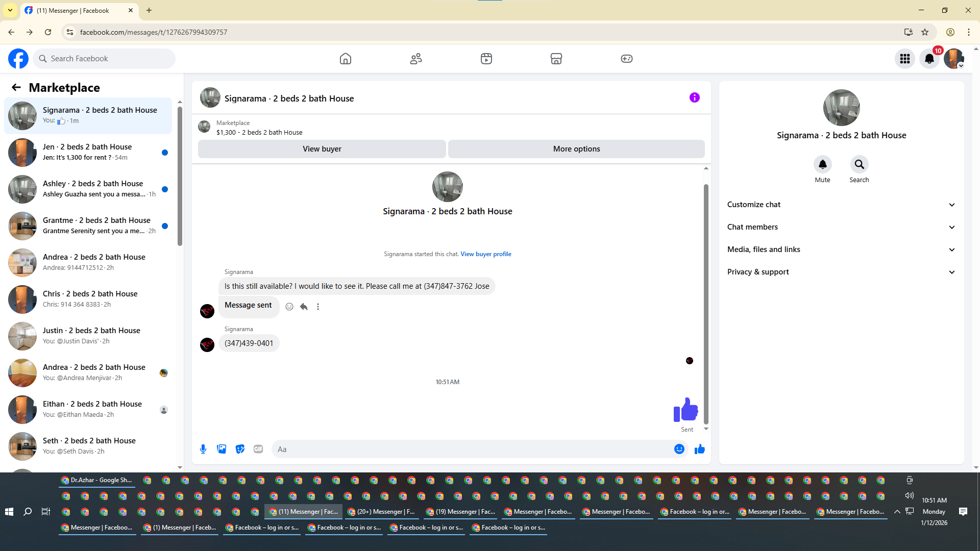Open the Marketplace tab in top navigation
Viewport: 980px width, 551px height.
[556, 59]
